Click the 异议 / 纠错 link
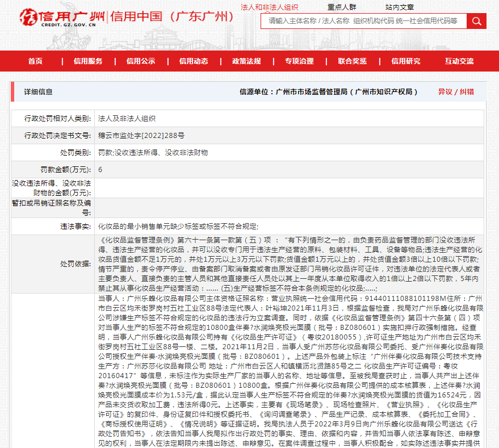Image resolution: width=499 pixels, height=448 pixels. (x=456, y=92)
